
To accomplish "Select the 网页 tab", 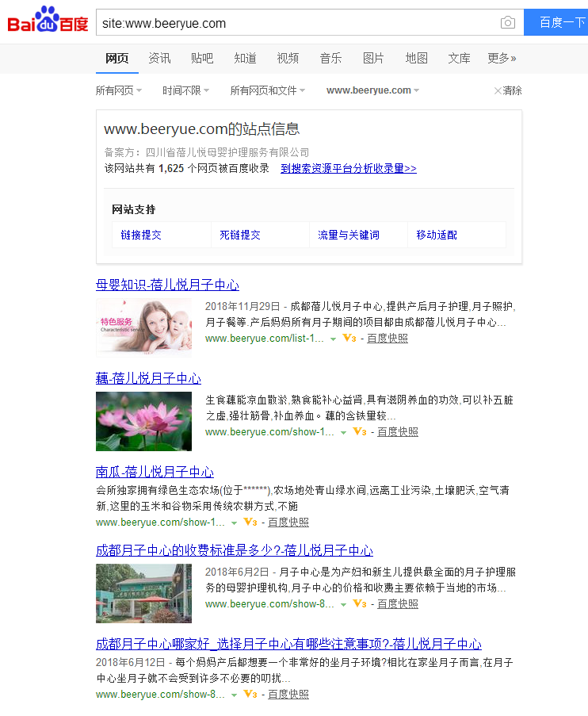I will [x=116, y=59].
